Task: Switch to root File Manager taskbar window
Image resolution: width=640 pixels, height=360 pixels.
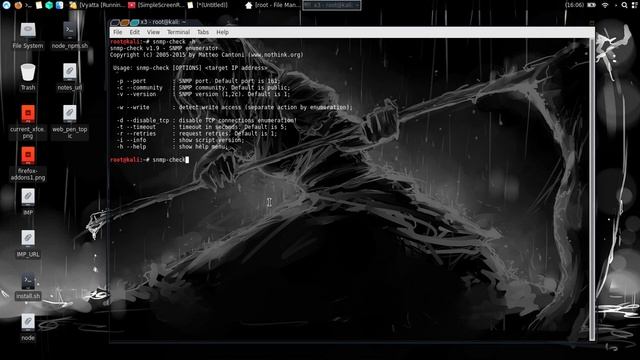Action: tap(273, 5)
